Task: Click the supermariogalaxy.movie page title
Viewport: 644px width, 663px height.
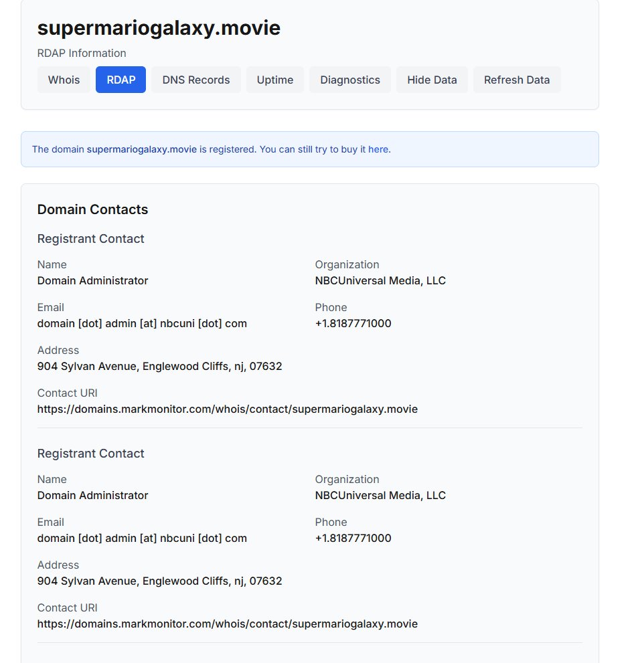Action: [159, 28]
